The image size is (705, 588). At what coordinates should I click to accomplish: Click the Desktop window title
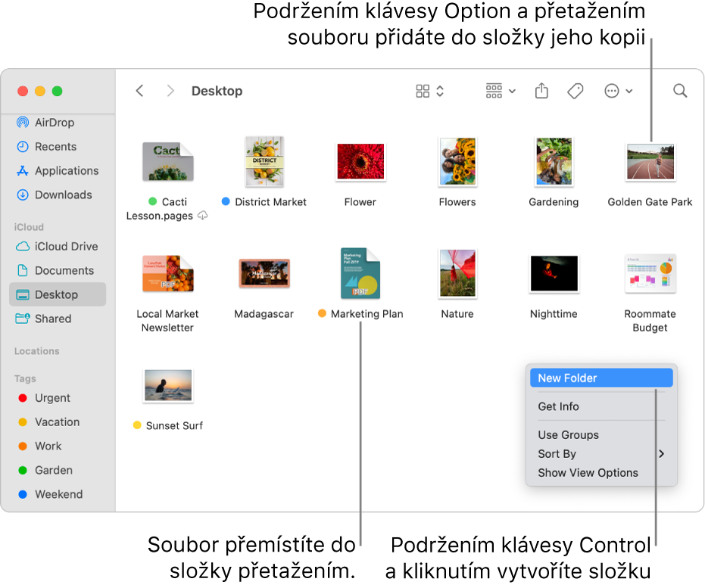click(217, 91)
